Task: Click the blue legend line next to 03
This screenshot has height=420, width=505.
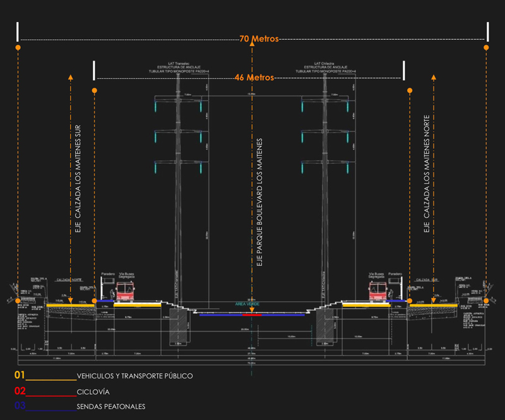Action: [x=50, y=411]
